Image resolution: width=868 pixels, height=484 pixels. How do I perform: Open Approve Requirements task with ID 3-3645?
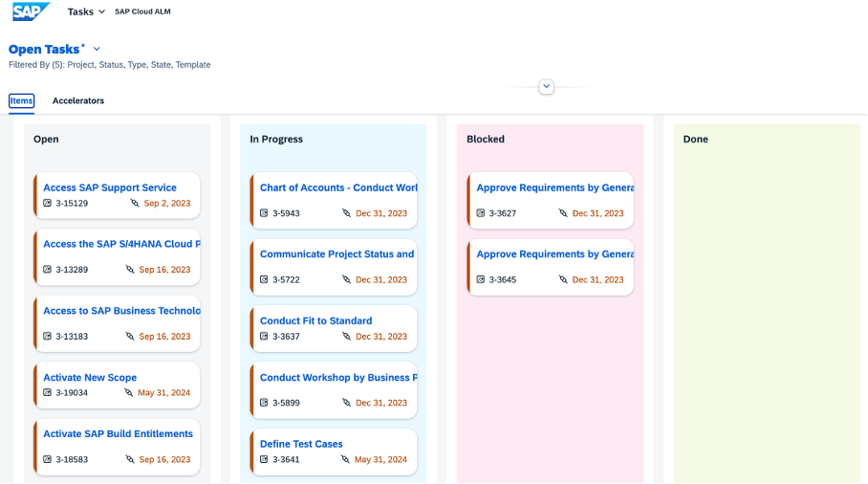(555, 254)
